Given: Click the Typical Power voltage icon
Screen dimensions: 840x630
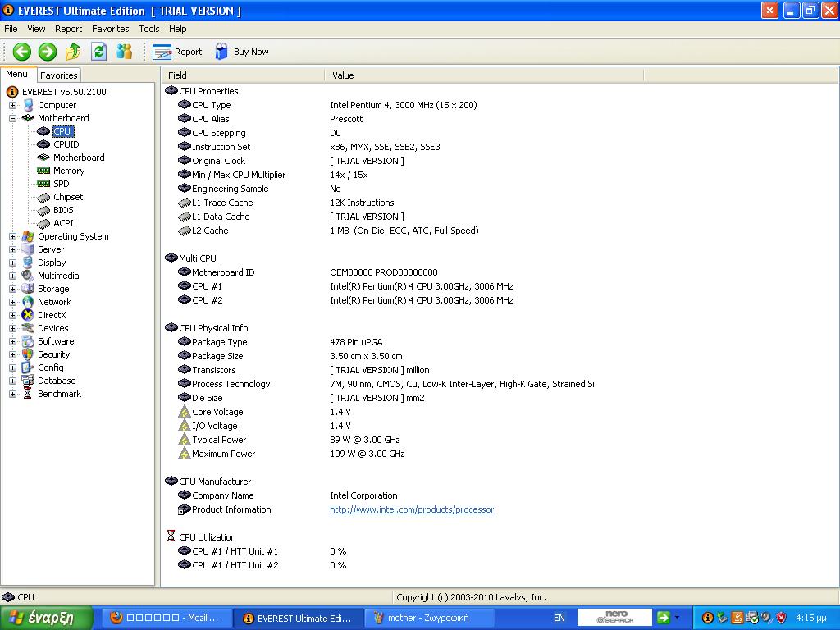Looking at the screenshot, I should click(184, 440).
